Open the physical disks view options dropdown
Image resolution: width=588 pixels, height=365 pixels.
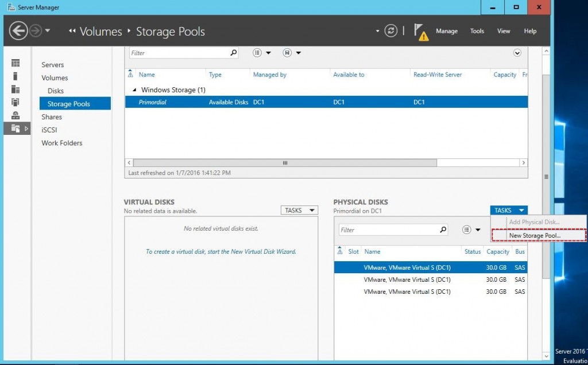471,228
